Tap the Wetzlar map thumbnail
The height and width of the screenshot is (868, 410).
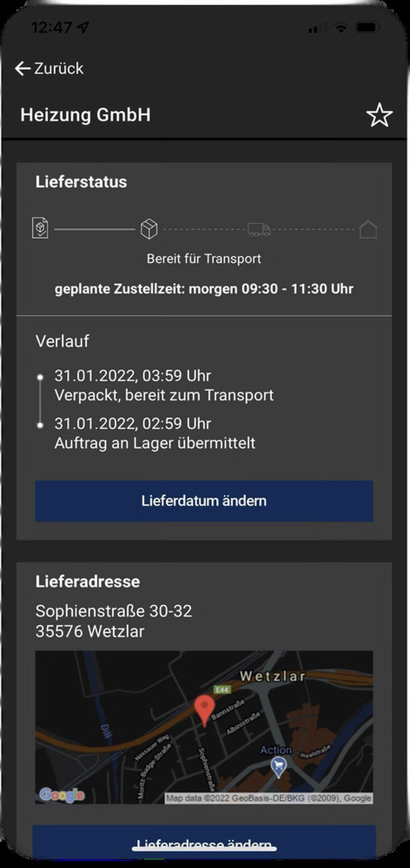[x=204, y=727]
